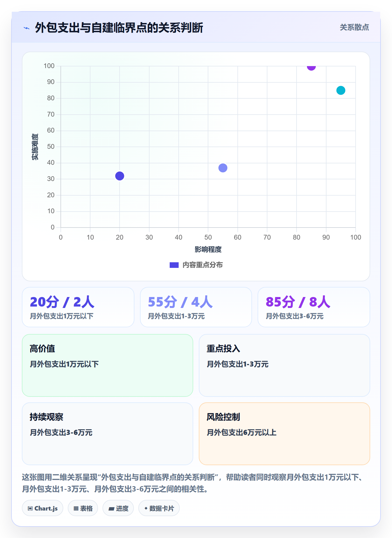Viewport: 392px width, 538px height.
Task: Click the 进度 chip bar icon
Action: [111, 509]
